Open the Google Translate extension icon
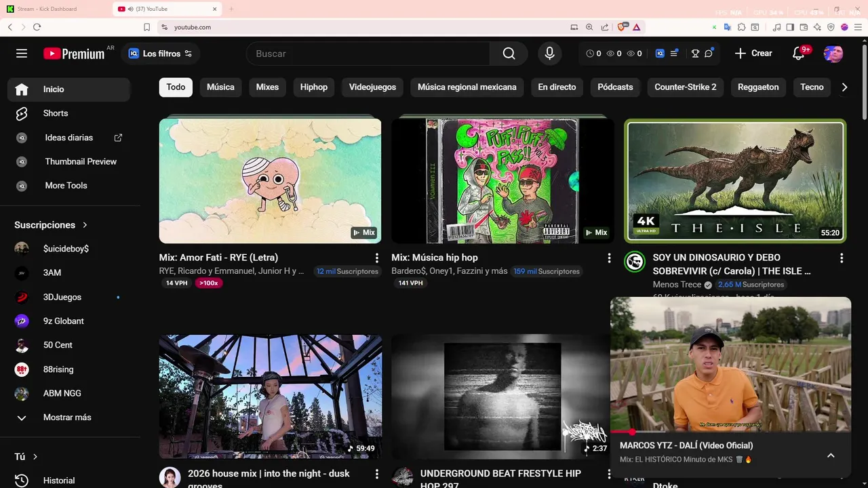The image size is (868, 488). (727, 27)
